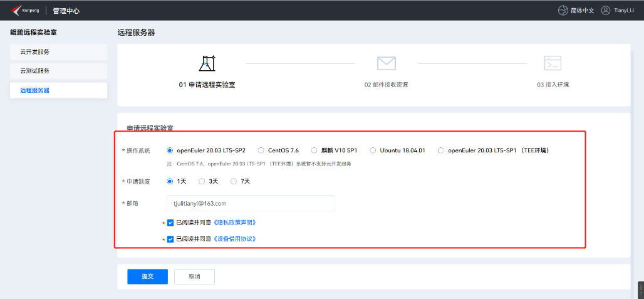Click the 01 申请远程实验室 step label
Viewport: 644px width, 299px height.
click(207, 85)
